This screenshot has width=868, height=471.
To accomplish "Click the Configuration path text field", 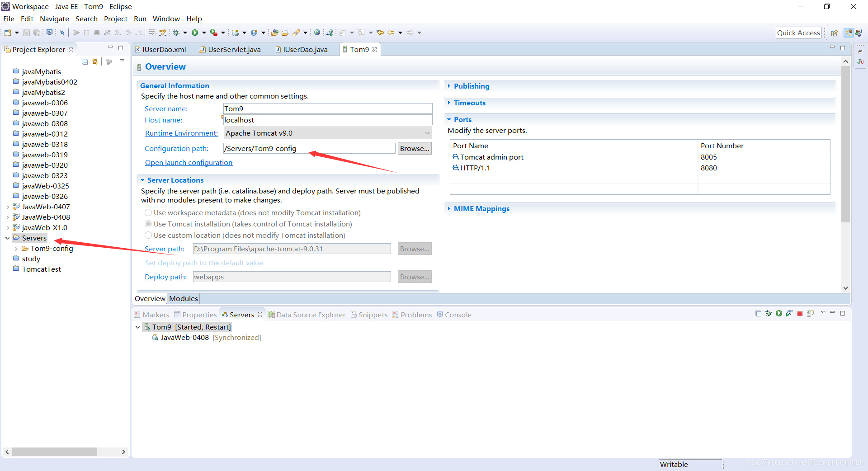I will pos(309,148).
